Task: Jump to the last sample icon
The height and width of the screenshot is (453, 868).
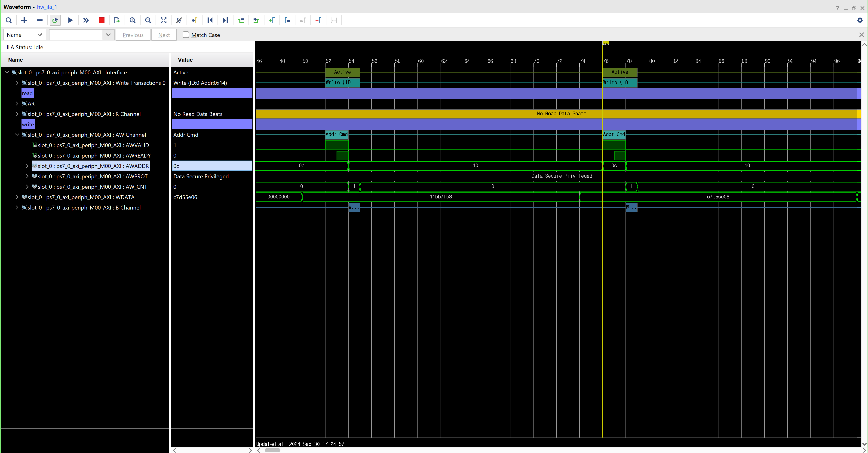Action: pyautogui.click(x=225, y=20)
